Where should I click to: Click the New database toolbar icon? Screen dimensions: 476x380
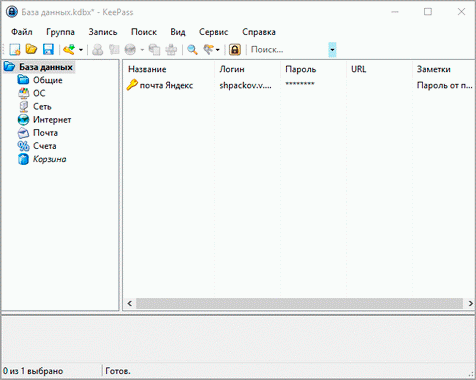pyautogui.click(x=15, y=50)
